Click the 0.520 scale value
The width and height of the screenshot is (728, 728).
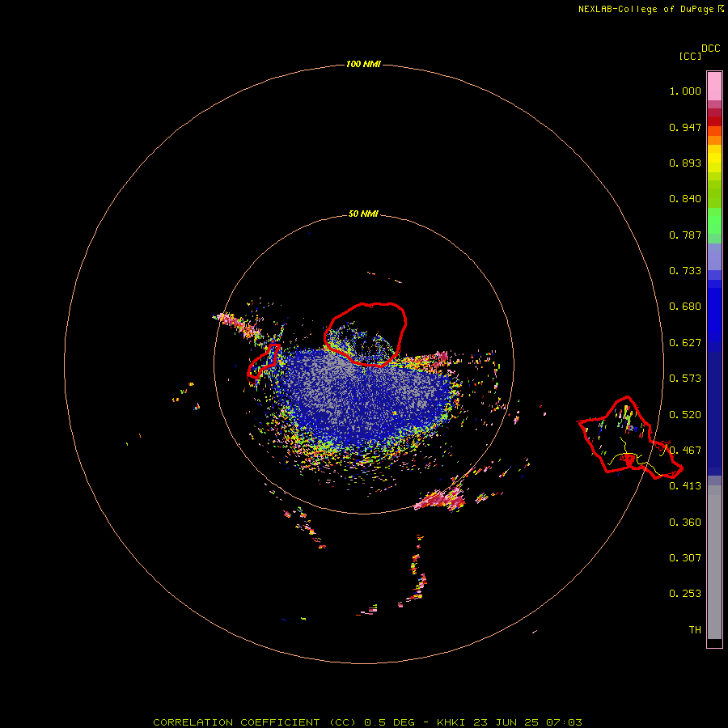click(x=685, y=415)
